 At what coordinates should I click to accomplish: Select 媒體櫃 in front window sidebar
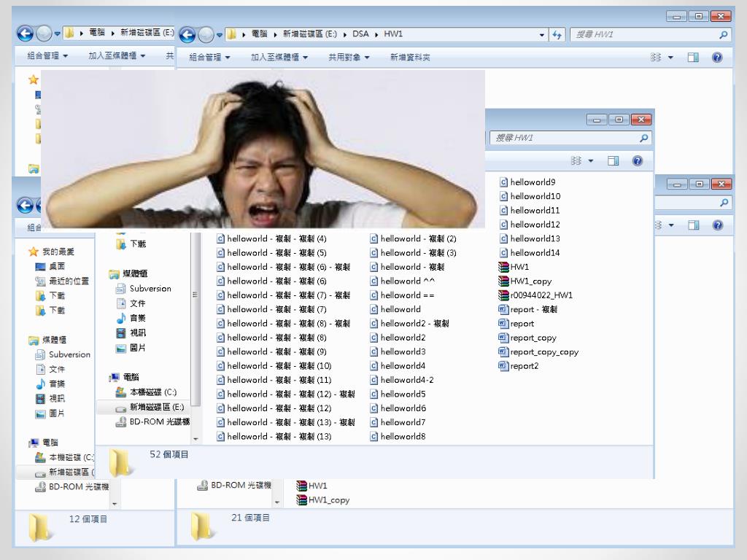pos(128,274)
